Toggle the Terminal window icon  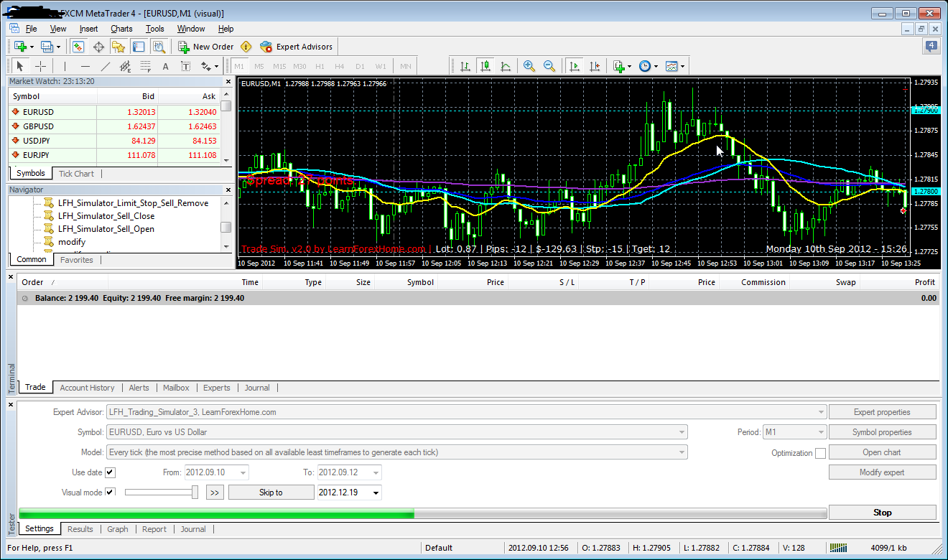pos(139,47)
